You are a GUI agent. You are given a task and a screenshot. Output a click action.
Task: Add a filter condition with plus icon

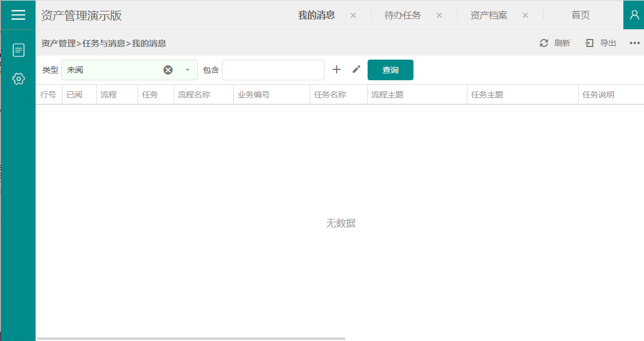337,69
